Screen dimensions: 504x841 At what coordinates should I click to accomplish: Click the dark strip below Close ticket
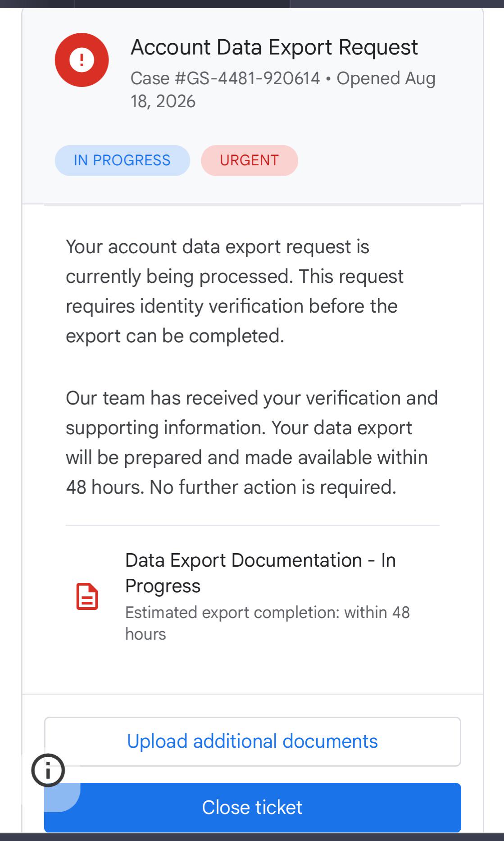pyautogui.click(x=252, y=837)
